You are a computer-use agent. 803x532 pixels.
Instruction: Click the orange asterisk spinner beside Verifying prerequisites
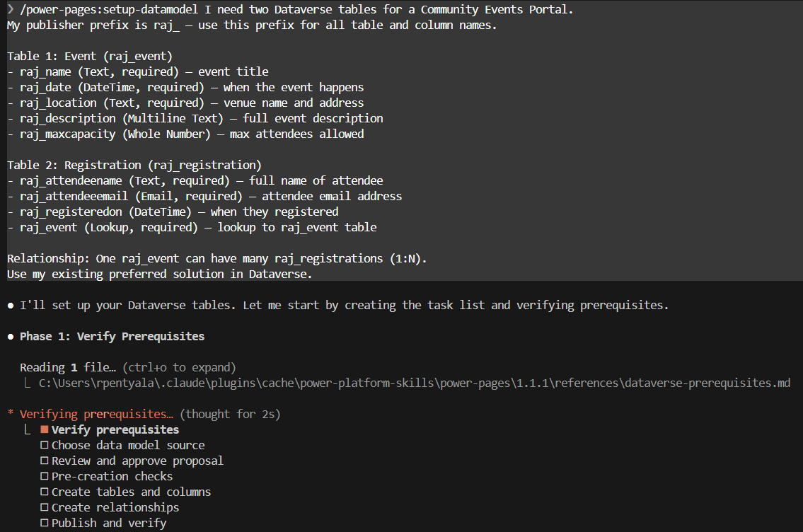pyautogui.click(x=11, y=415)
